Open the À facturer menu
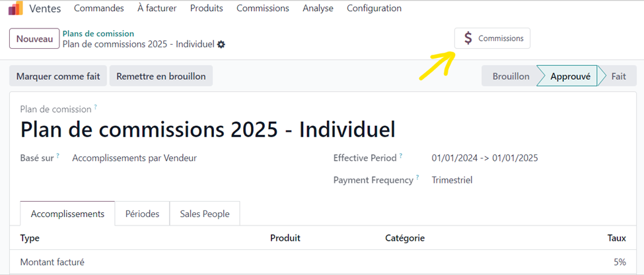Screen dimensions: 644x275 pos(157,8)
